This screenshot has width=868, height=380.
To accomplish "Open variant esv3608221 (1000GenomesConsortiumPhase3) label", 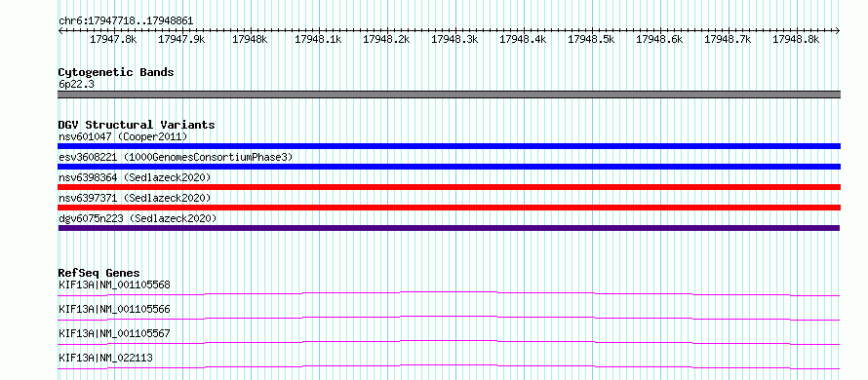I will (176, 157).
